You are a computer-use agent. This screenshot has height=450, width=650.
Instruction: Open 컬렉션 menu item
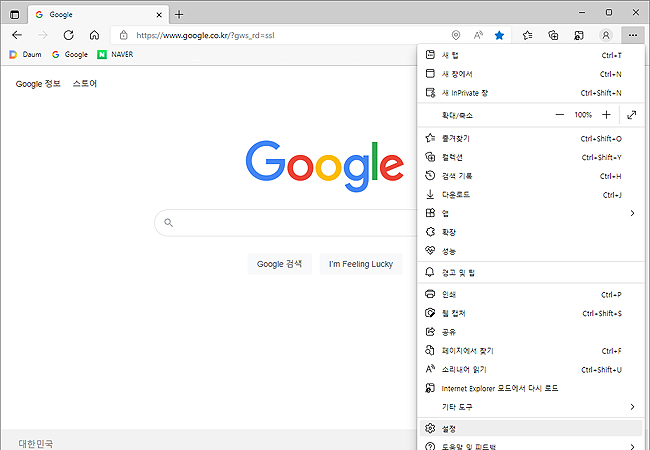531,157
